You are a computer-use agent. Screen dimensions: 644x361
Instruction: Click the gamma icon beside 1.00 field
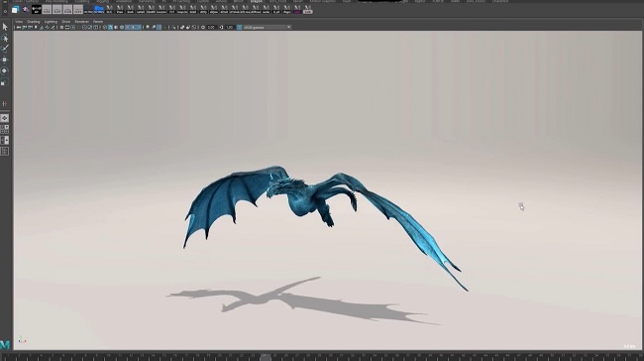pyautogui.click(x=221, y=27)
